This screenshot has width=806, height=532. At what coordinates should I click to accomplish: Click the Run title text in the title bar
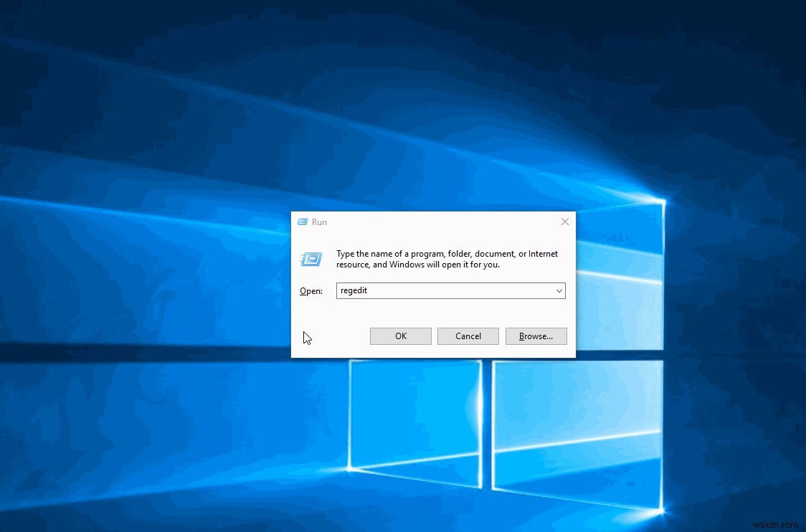[321, 222]
